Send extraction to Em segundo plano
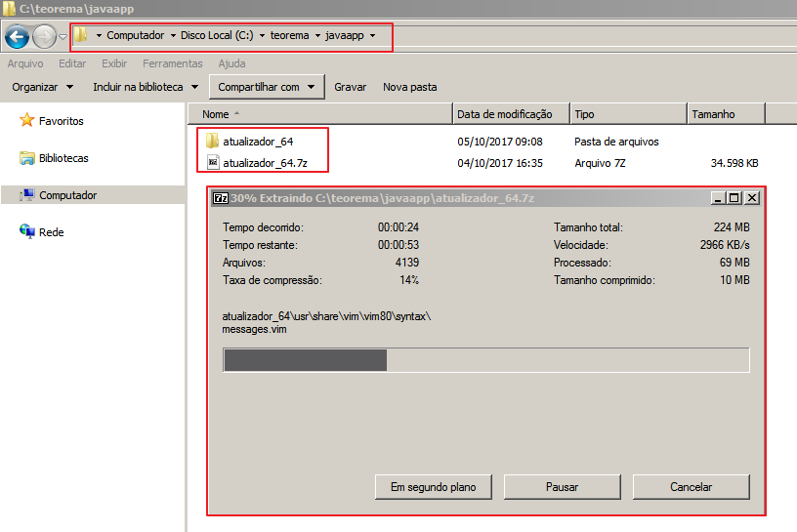This screenshot has height=532, width=797. (x=433, y=487)
